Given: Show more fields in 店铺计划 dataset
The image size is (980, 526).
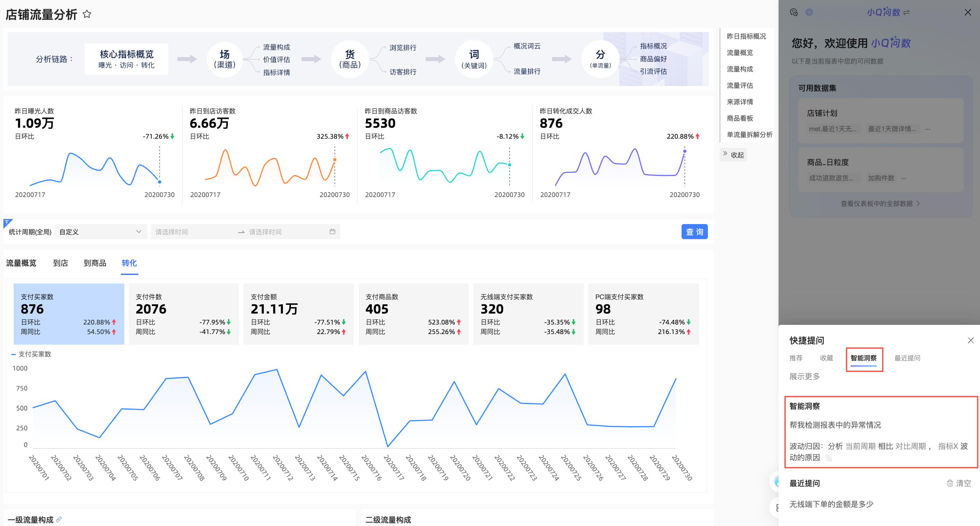Looking at the screenshot, I should (927, 129).
